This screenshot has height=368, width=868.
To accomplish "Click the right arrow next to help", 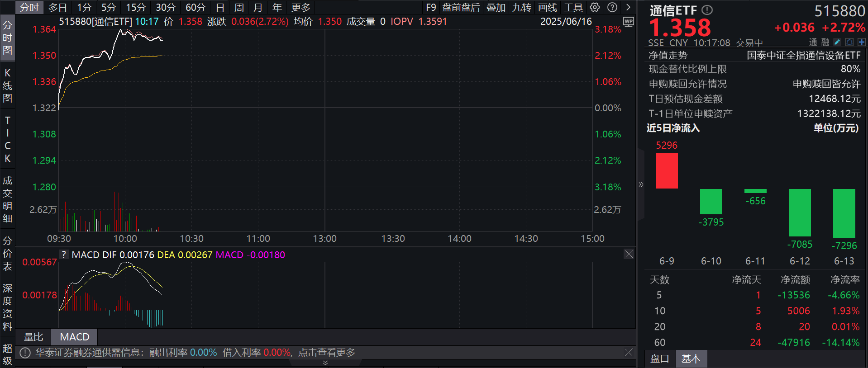I will pos(628,7).
